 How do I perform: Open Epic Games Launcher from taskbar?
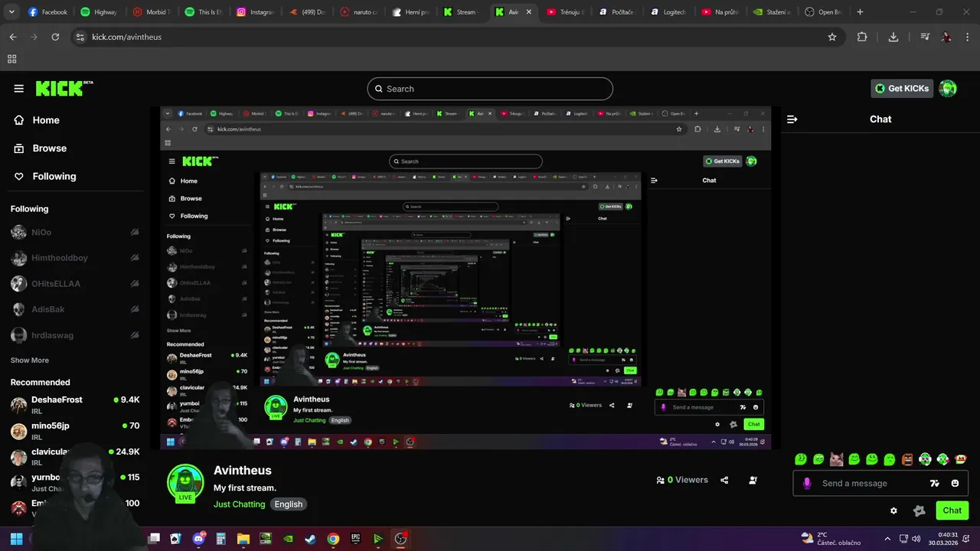point(355,539)
